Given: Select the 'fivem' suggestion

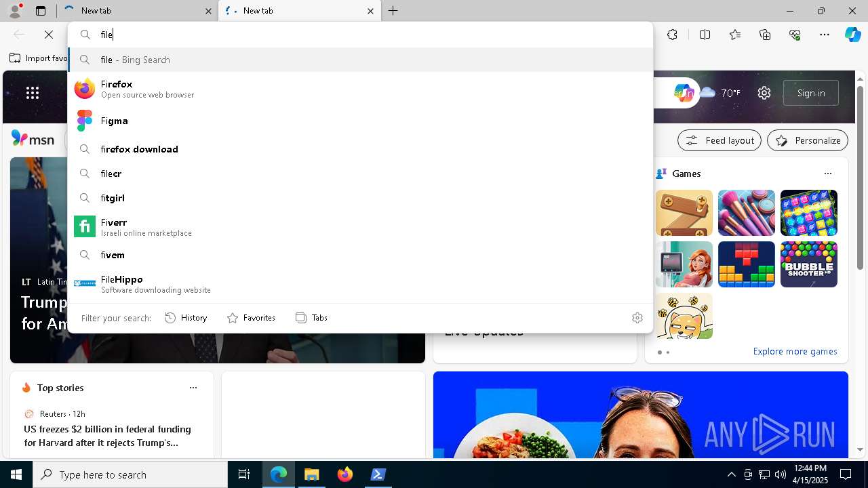Looking at the screenshot, I should (360, 255).
